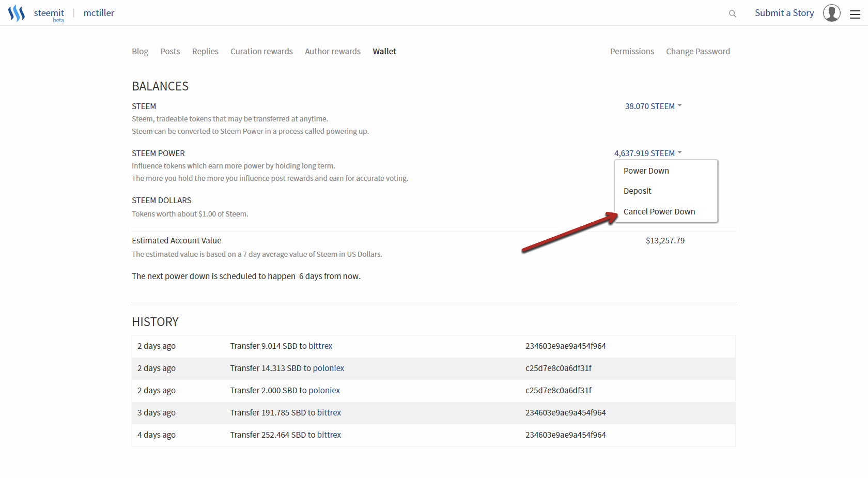The image size is (868, 478).
Task: Open the mctiller profile link
Action: click(x=99, y=13)
